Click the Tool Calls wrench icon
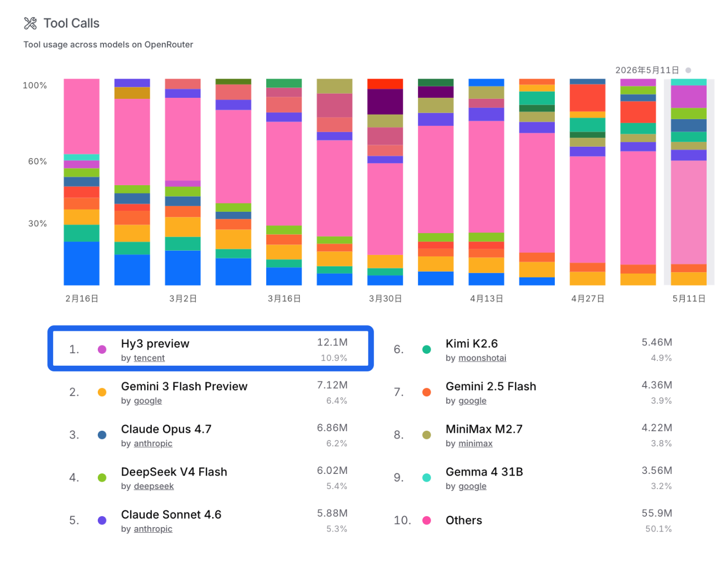Image resolution: width=728 pixels, height=566 pixels. [x=30, y=23]
